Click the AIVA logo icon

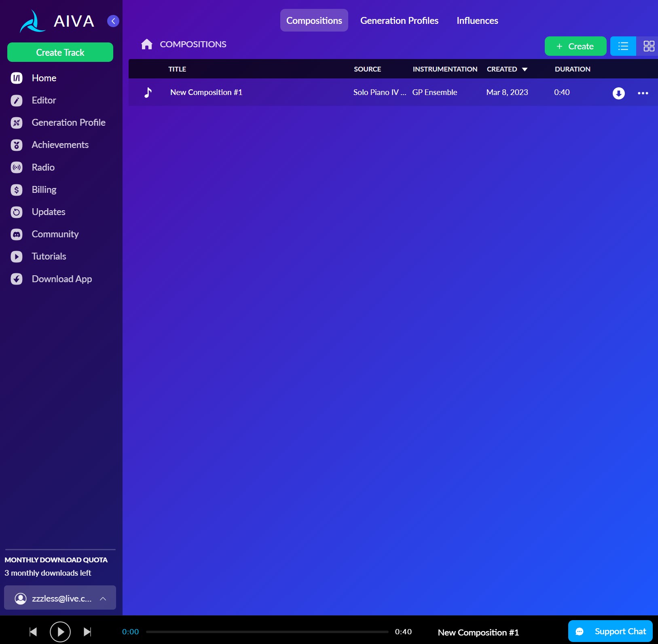click(32, 21)
